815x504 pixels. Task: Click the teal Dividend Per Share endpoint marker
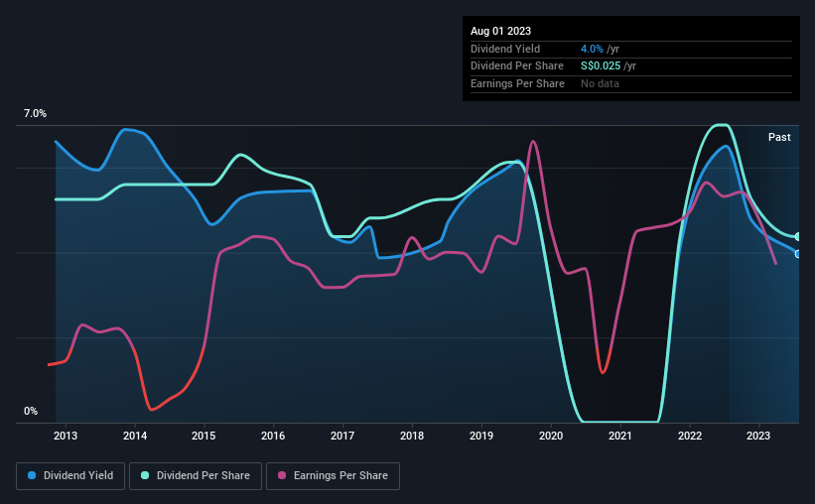[798, 237]
